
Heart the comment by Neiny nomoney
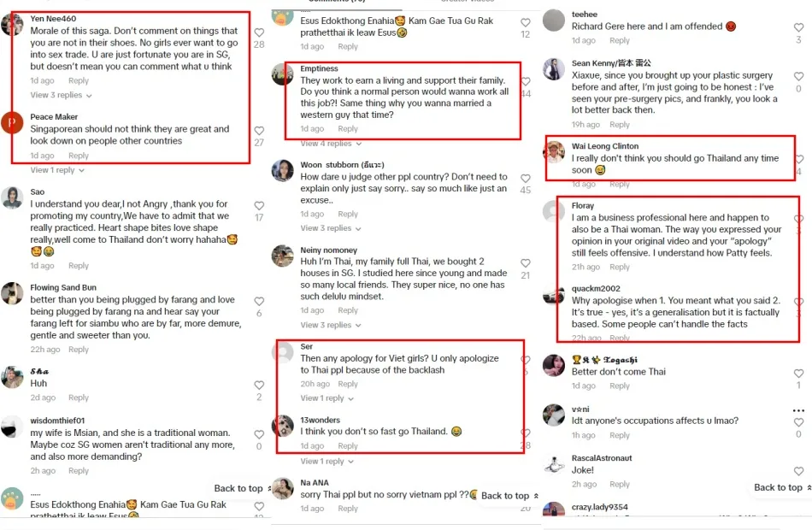point(526,263)
